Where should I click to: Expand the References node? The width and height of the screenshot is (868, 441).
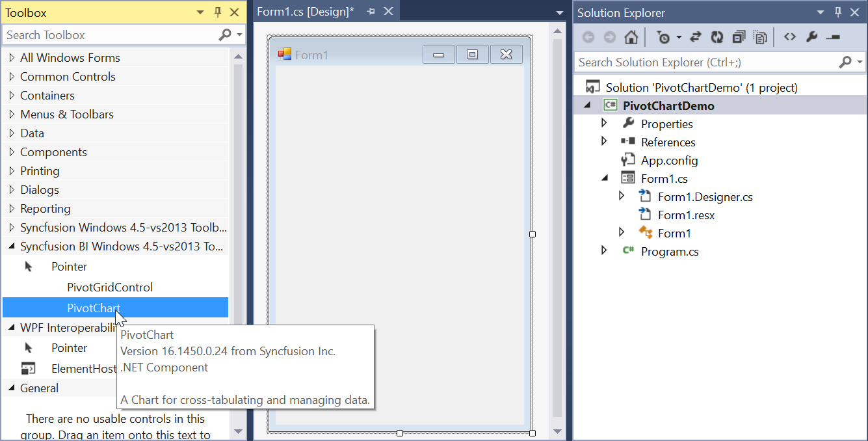[x=604, y=141]
